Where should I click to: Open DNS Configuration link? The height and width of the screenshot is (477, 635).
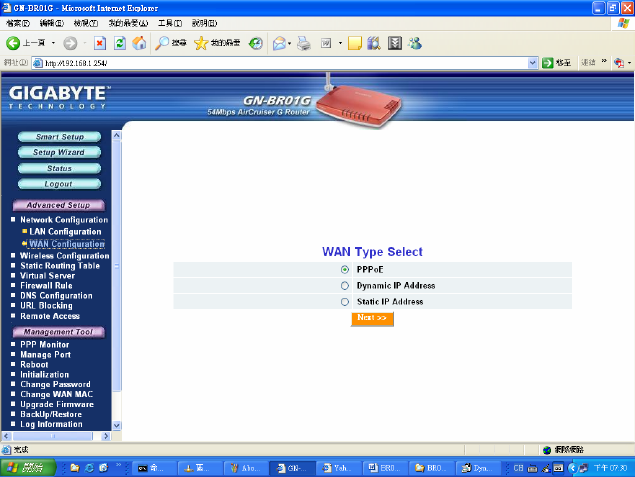click(x=56, y=296)
